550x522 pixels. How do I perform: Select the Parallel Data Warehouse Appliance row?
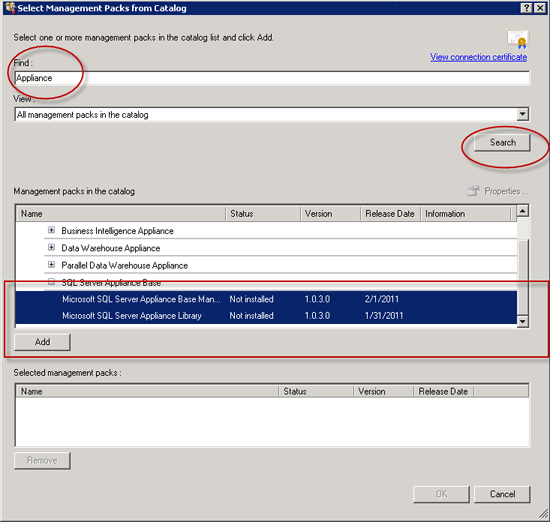point(281,265)
